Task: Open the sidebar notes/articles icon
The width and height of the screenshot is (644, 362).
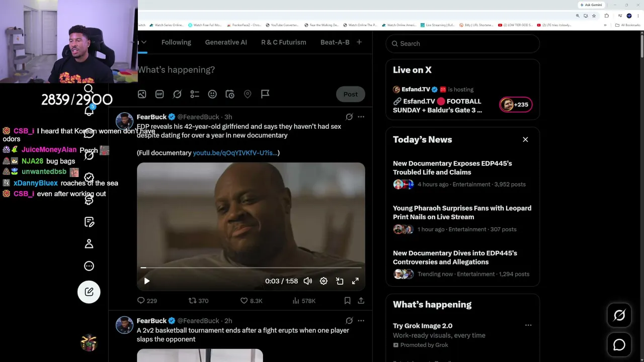Action: (89, 222)
